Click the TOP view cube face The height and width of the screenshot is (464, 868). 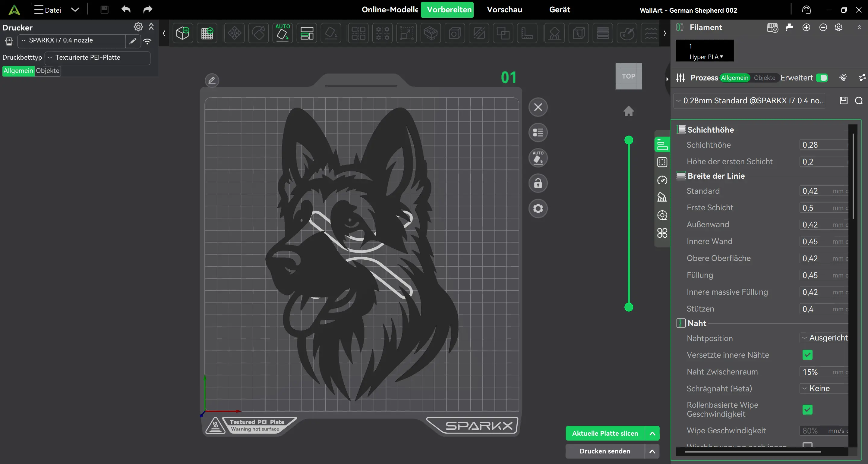(x=629, y=76)
